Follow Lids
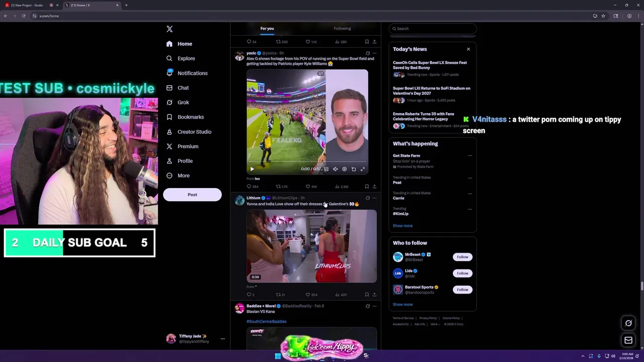Viewport: 644px width, 362px height. (x=462, y=273)
